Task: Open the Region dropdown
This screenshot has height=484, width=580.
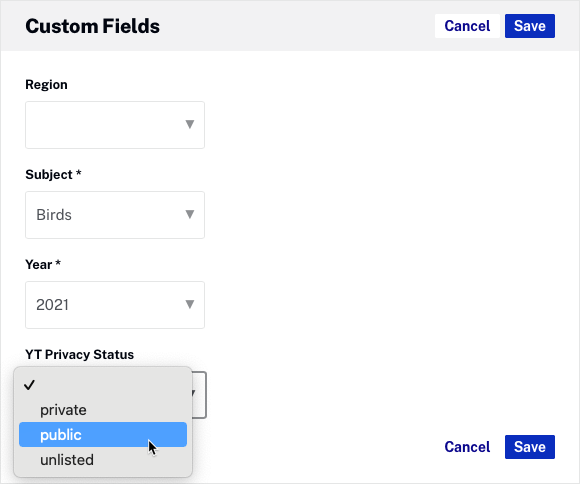Action: 115,125
